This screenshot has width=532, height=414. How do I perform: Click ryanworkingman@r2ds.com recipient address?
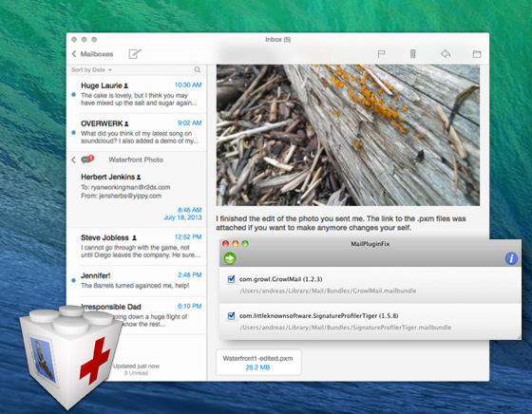click(x=130, y=187)
